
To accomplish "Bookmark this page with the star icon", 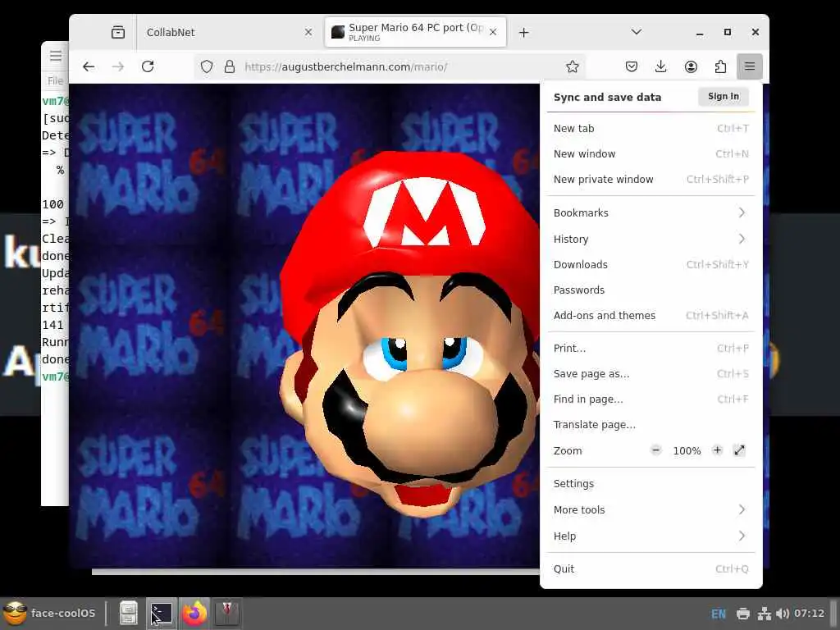I will (572, 66).
